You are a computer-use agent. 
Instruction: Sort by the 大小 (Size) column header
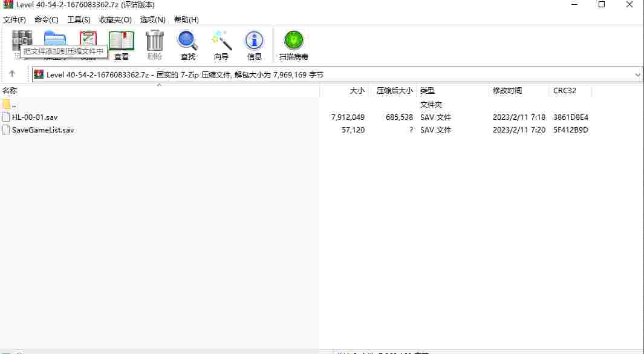point(344,91)
